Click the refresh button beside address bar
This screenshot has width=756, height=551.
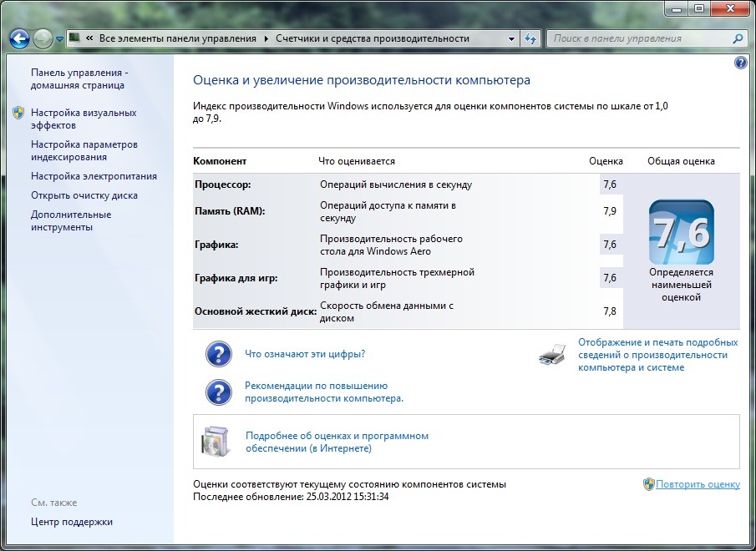(530, 39)
